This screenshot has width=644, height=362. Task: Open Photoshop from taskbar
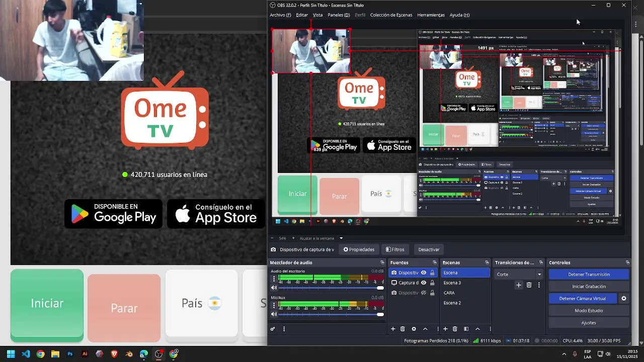pyautogui.click(x=70, y=354)
